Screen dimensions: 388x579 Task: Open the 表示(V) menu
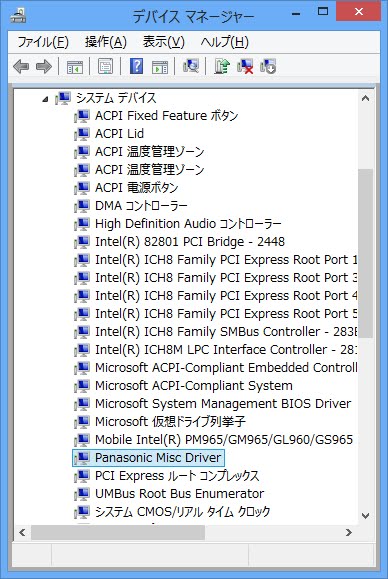coord(164,42)
